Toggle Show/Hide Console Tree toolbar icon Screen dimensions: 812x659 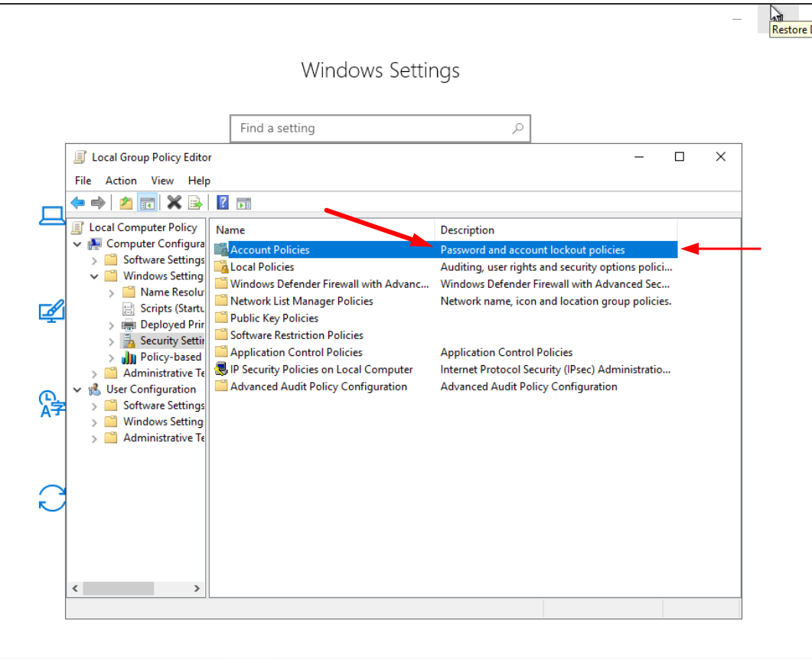coord(148,203)
